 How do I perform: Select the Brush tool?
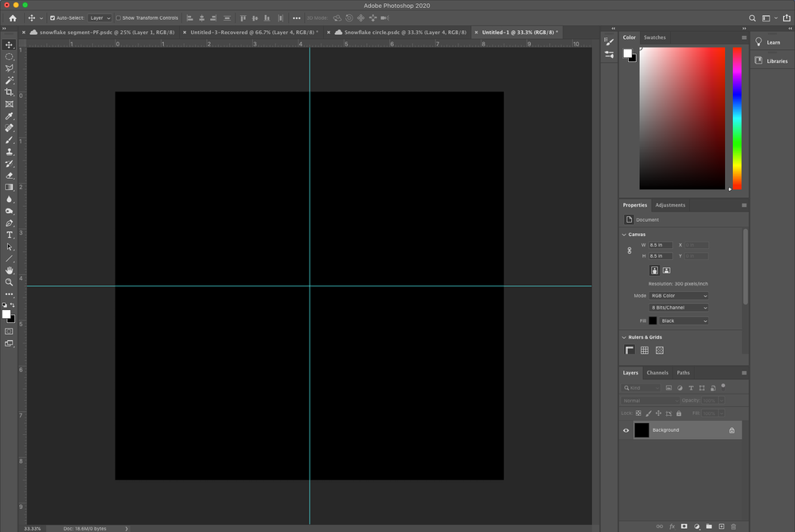pyautogui.click(x=9, y=140)
